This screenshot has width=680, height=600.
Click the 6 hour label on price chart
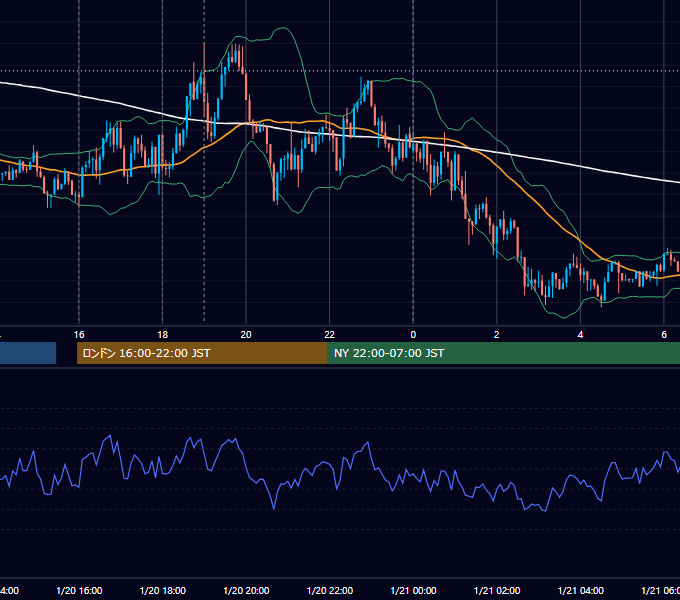[x=664, y=335]
